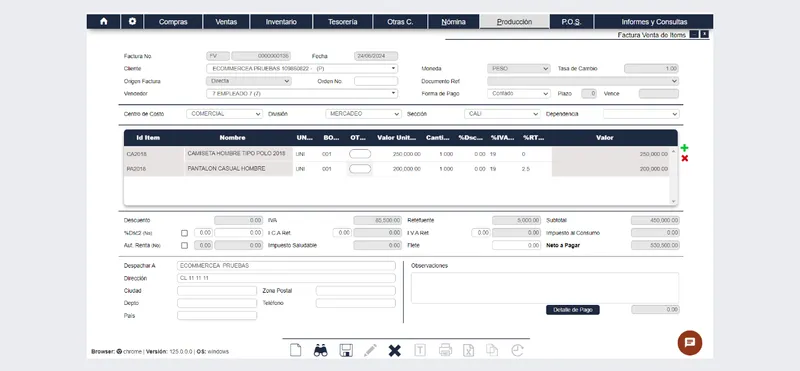Click the País field
This screenshot has height=371, width=800.
[217, 315]
